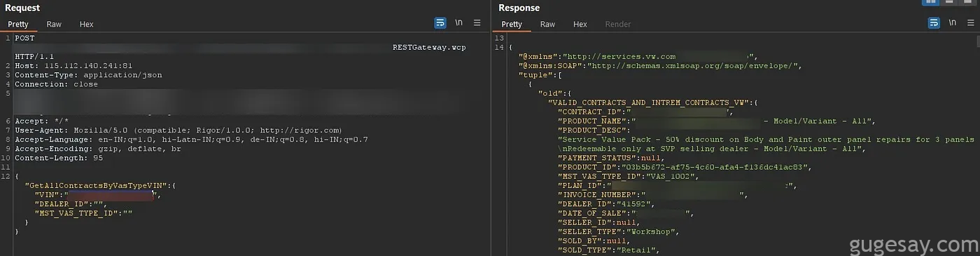Switch Request view to Pretty tab
The image size is (980, 256).
pos(18,24)
